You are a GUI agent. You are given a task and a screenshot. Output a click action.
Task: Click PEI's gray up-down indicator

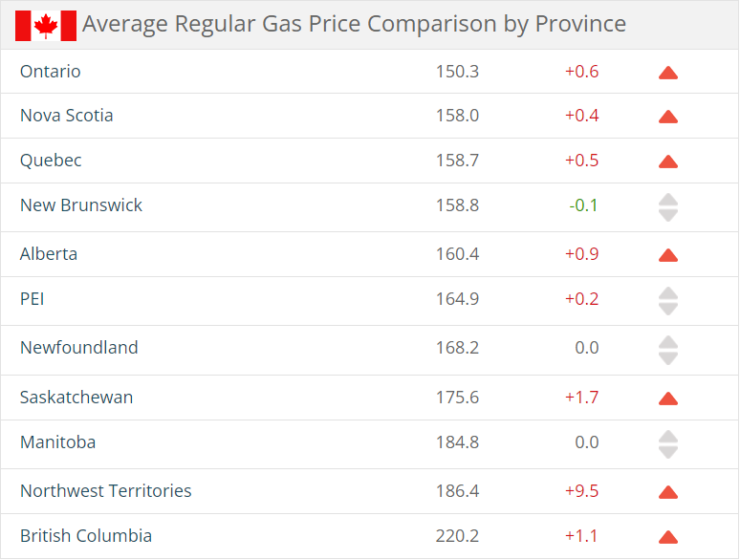click(x=668, y=301)
